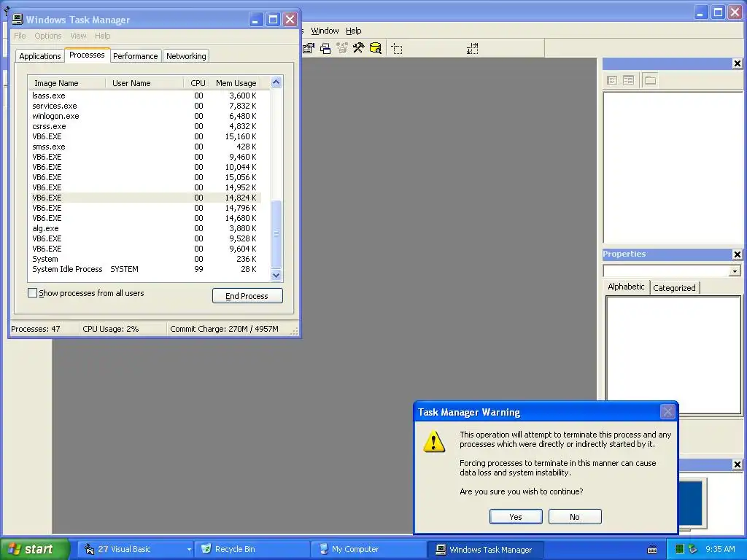Sort processes by User Name column
This screenshot has height=560, width=747.
coord(144,83)
